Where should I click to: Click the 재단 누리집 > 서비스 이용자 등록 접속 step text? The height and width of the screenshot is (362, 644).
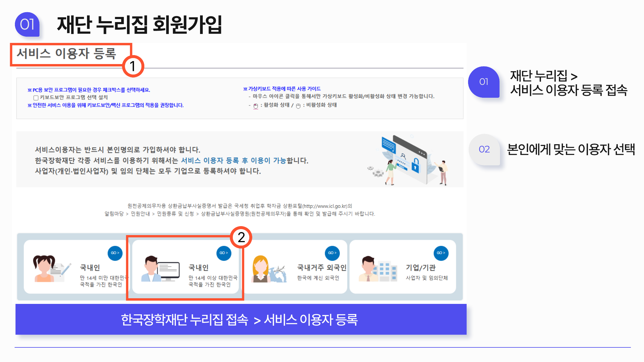click(569, 83)
